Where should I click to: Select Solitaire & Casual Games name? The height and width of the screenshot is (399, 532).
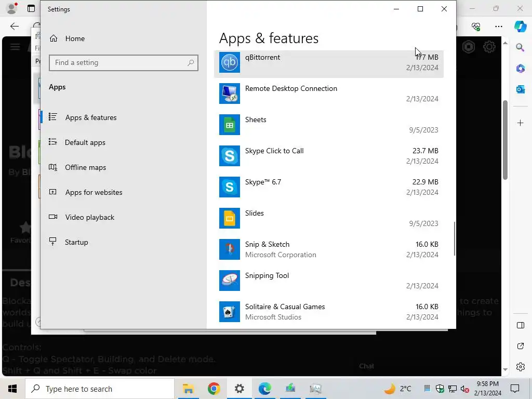click(x=285, y=307)
